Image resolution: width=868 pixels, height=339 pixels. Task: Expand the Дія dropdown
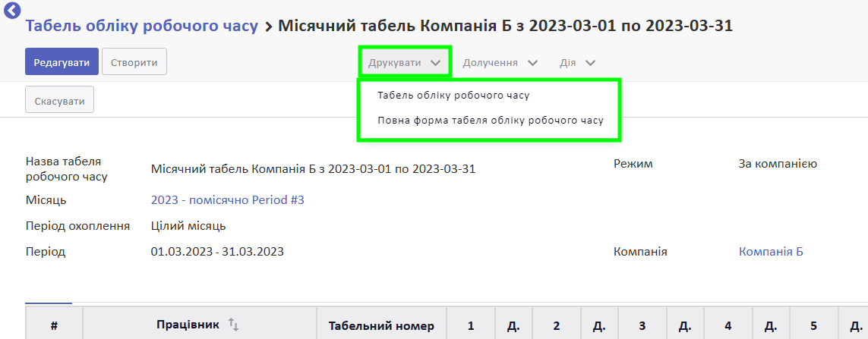[x=577, y=62]
